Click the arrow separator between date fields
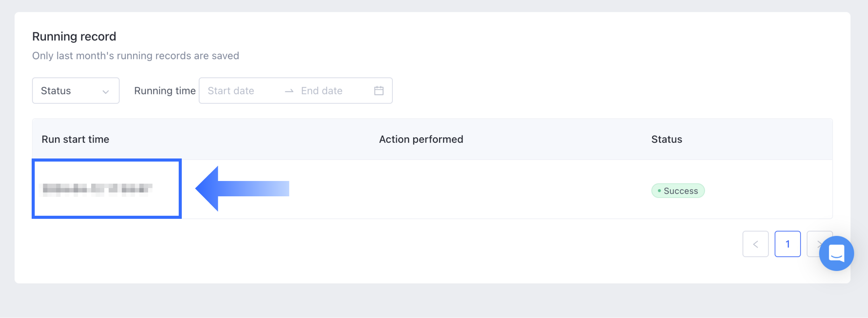 point(289,91)
